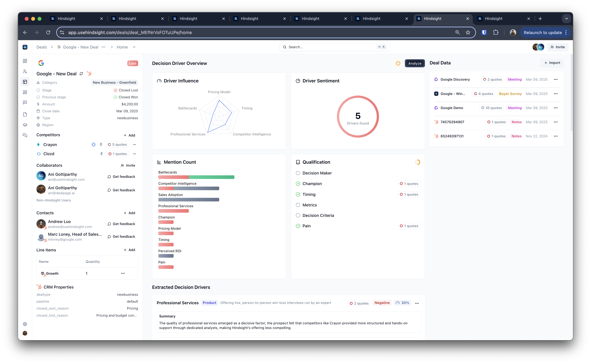Open the tab list dropdown in browser
The image size is (591, 364).
tap(566, 18)
